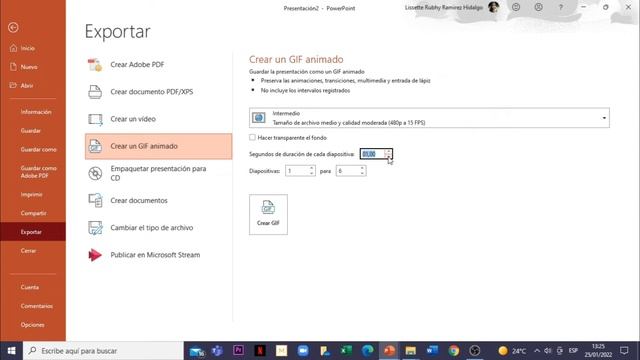Switch to PowerPoint taskbar icon

(x=389, y=351)
